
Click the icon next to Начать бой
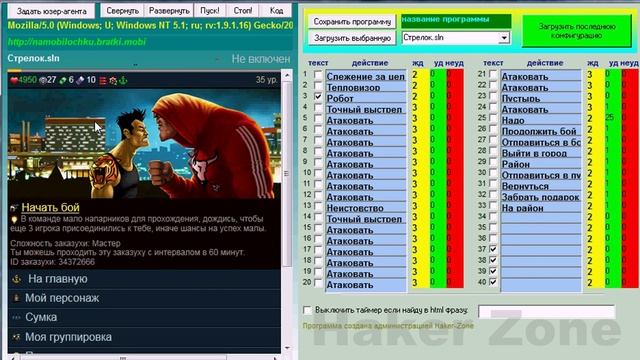coord(14,208)
